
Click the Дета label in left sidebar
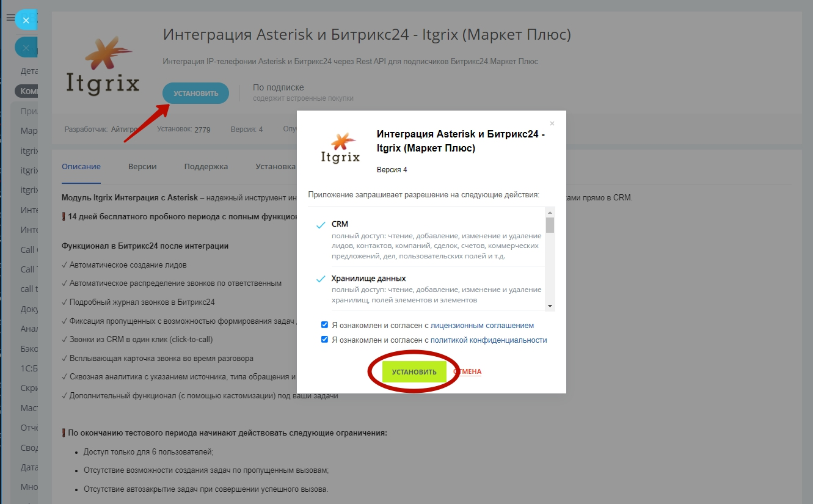pyautogui.click(x=29, y=71)
